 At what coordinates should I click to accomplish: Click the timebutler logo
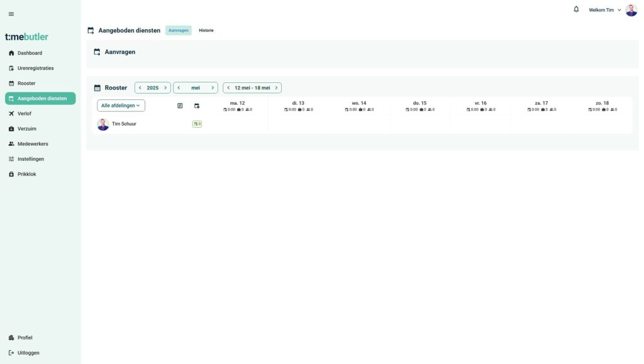tap(26, 36)
